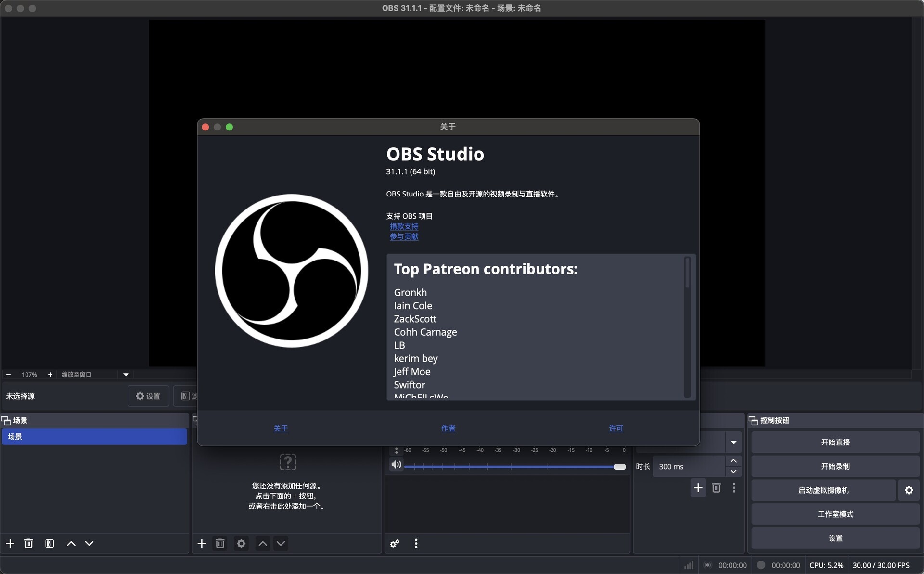Move scene down with the down arrow
This screenshot has height=574, width=924.
tap(89, 543)
